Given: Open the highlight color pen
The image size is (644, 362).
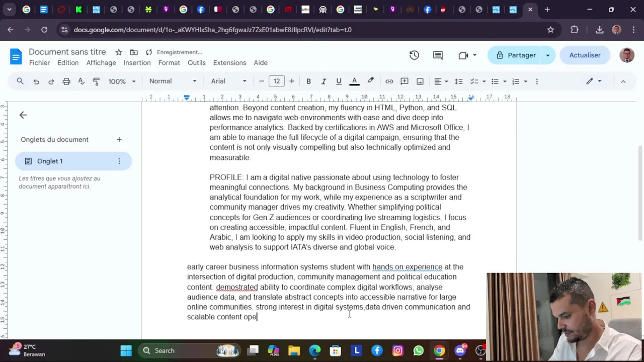Looking at the screenshot, I should 370,81.
